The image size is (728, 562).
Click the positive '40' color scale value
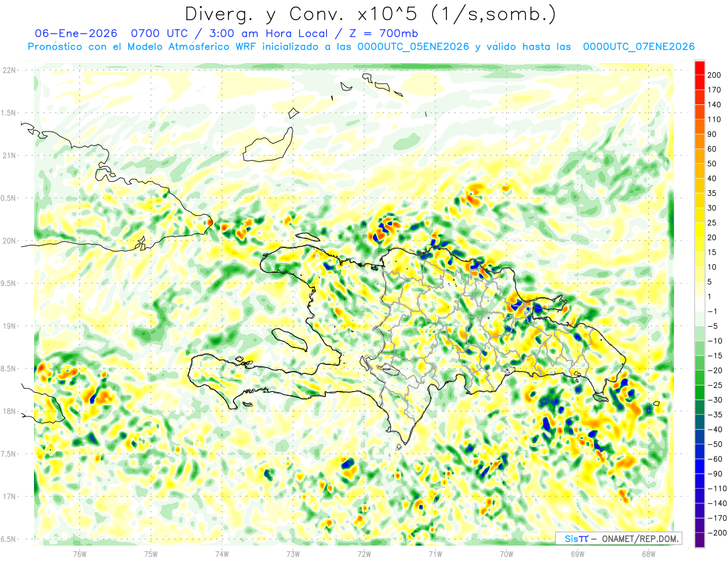[712, 179]
